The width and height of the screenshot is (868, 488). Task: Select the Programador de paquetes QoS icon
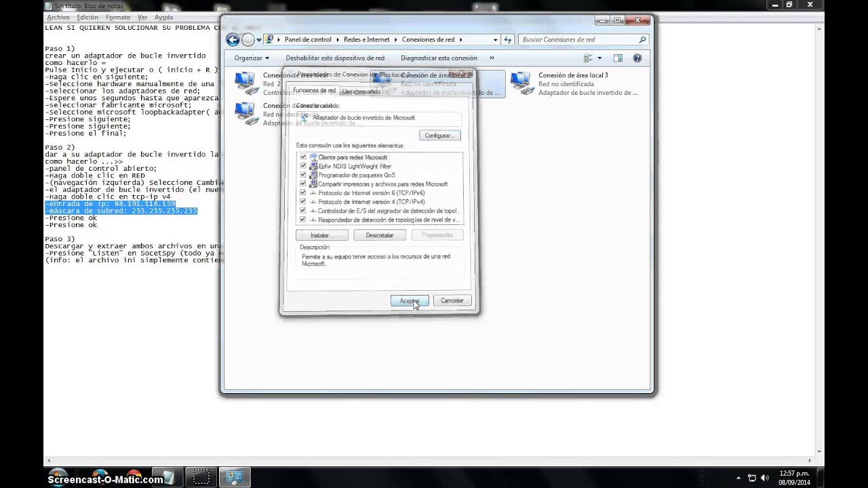click(x=313, y=175)
